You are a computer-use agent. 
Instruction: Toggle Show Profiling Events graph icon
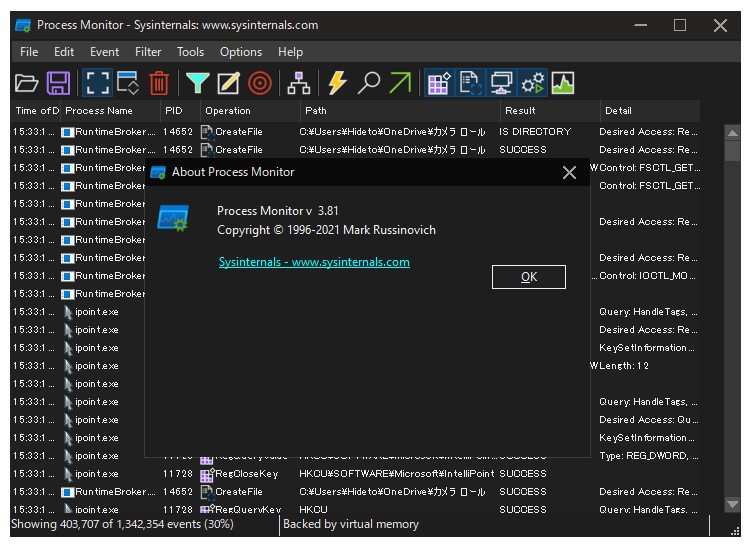[x=563, y=83]
